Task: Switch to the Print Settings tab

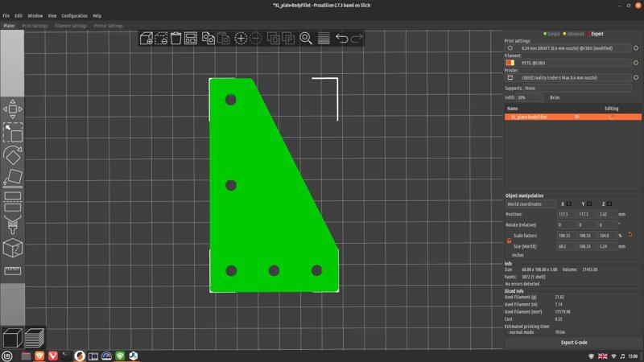Action: pos(35,26)
